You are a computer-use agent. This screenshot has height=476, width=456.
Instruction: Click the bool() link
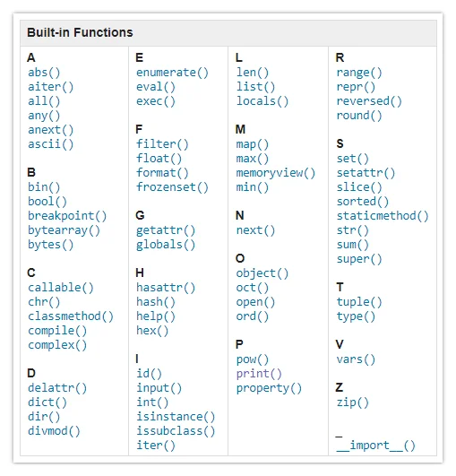click(x=47, y=202)
